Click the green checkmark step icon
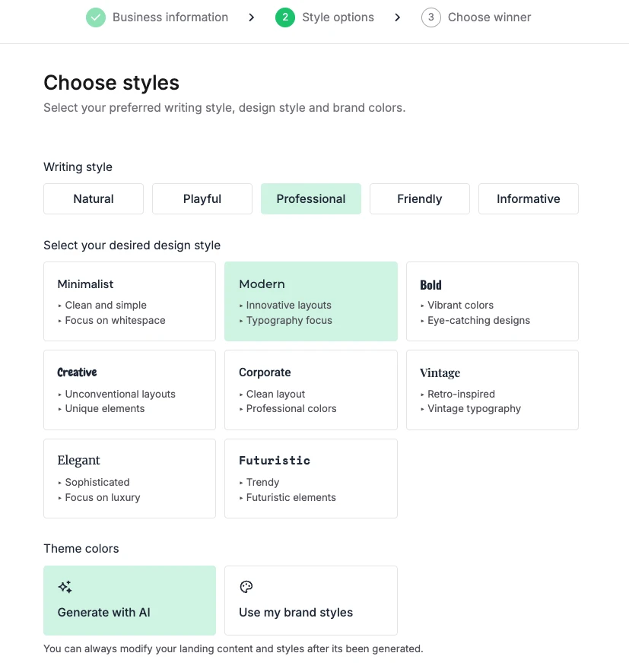Screen dimensions: 629x672 point(95,17)
